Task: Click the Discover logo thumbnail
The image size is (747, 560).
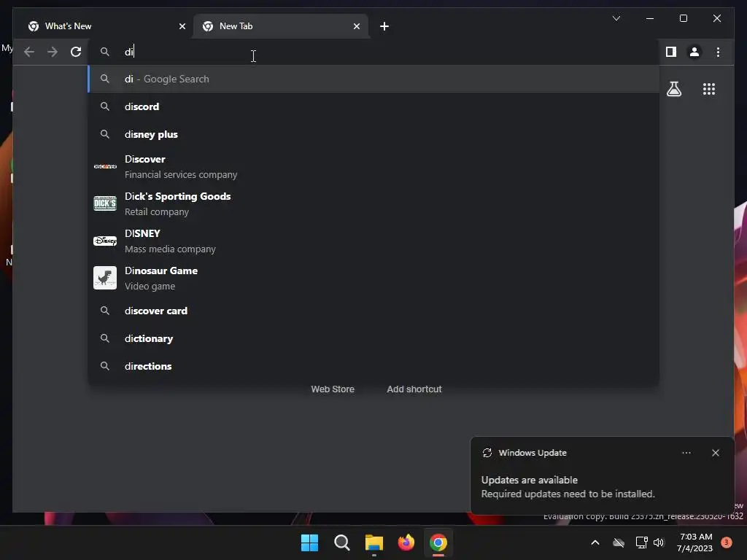Action: click(x=105, y=166)
